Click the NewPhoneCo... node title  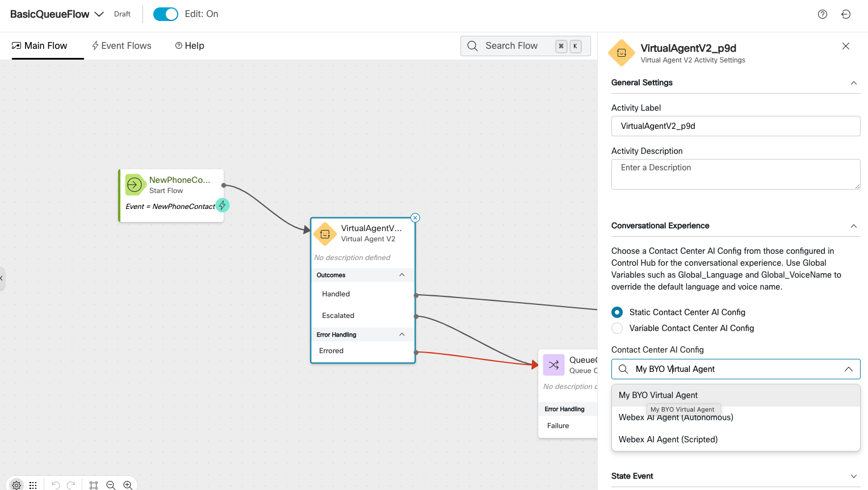(180, 180)
